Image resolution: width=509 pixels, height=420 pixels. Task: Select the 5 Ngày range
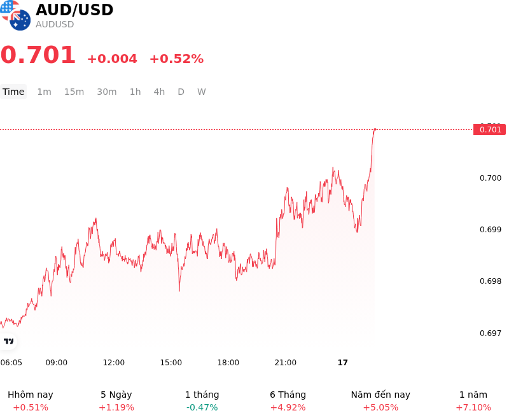point(116,400)
